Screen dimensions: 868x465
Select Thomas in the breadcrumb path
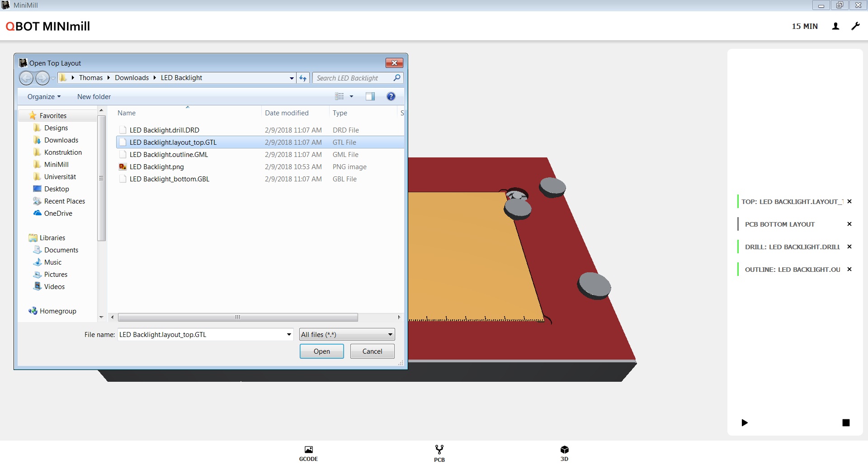[91, 78]
